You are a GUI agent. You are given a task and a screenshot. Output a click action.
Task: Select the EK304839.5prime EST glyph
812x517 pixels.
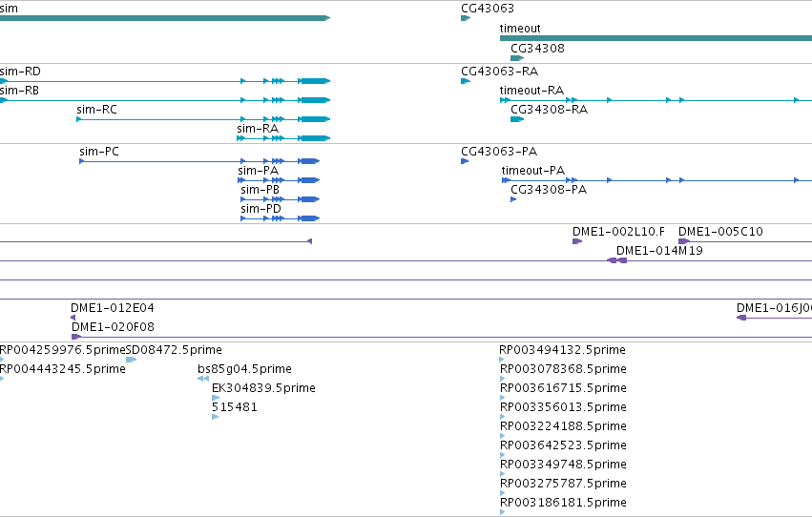coord(216,398)
